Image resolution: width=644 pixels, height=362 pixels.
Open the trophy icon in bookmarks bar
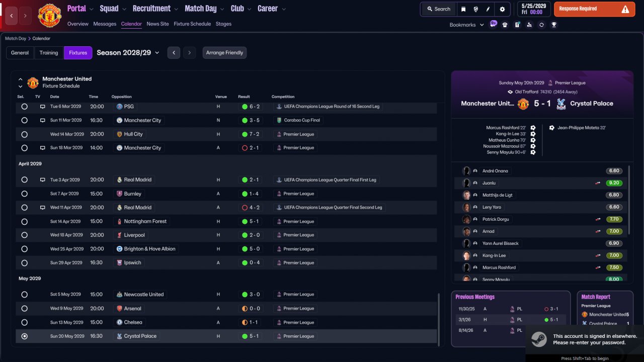(554, 25)
